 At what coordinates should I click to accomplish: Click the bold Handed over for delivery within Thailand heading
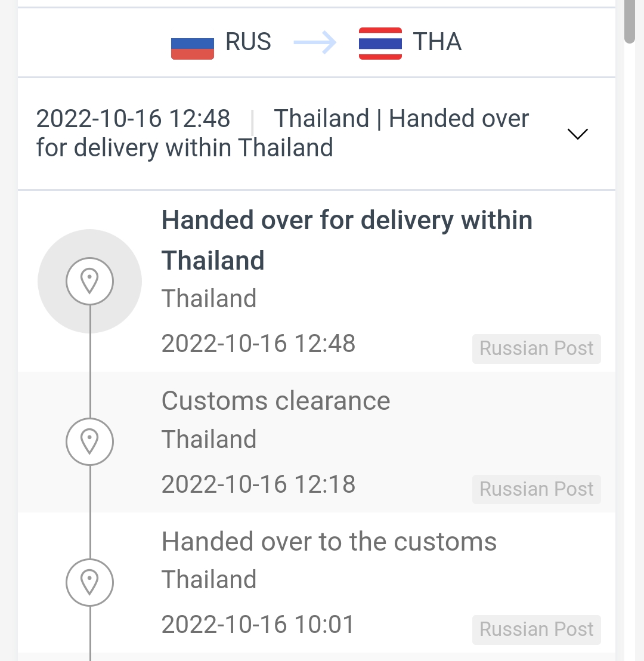tap(347, 240)
